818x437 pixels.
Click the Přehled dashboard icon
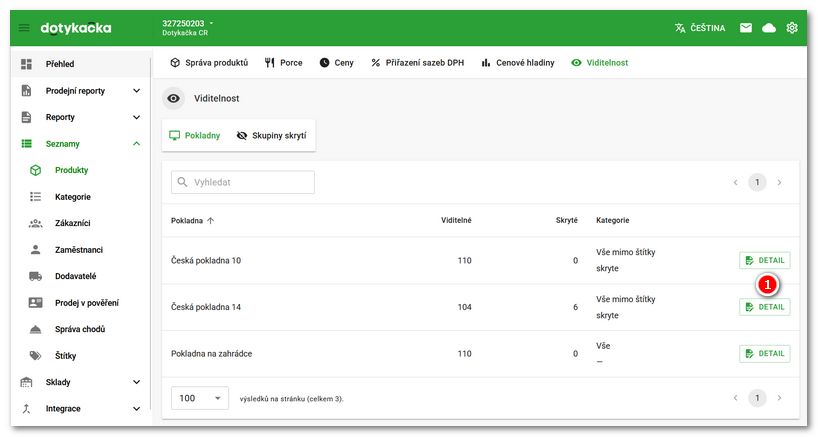pos(26,64)
